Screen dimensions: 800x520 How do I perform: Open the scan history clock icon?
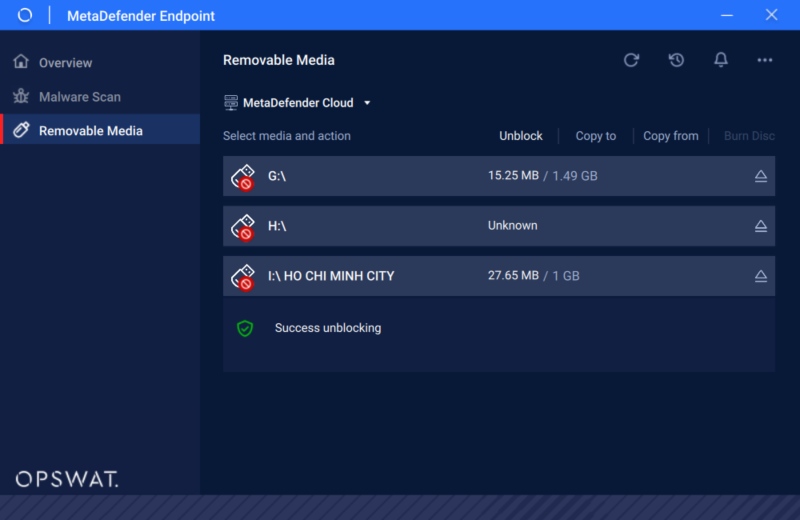click(x=677, y=60)
